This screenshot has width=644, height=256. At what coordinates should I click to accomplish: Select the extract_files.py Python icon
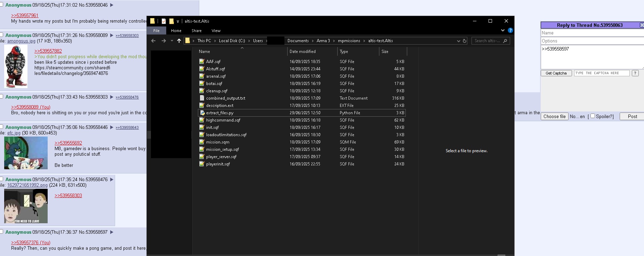coord(202,113)
